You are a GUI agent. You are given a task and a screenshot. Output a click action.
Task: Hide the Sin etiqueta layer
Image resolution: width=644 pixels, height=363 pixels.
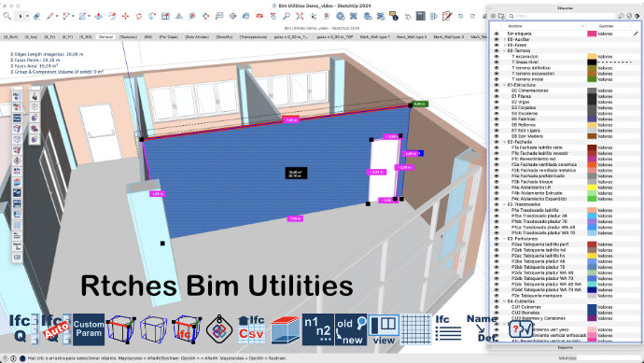(497, 34)
